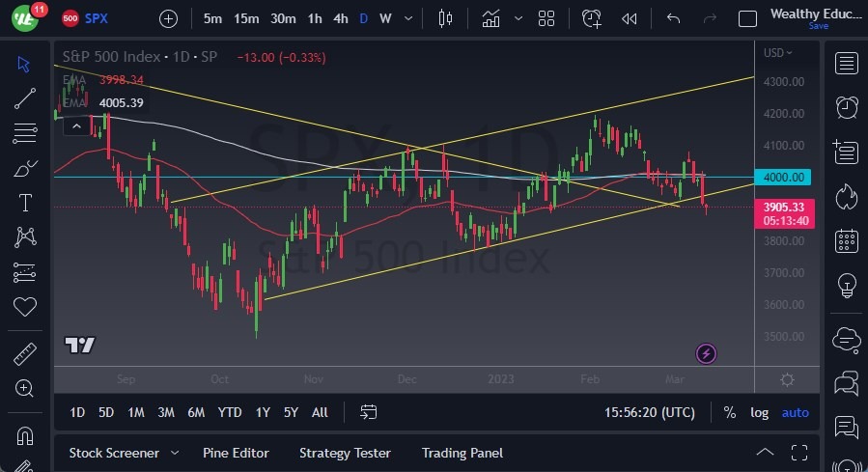Image resolution: width=868 pixels, height=472 pixels.
Task: Choose the text annotation tool
Action: point(25,203)
